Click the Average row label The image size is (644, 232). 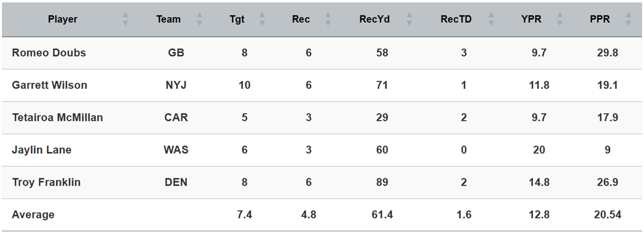point(33,214)
